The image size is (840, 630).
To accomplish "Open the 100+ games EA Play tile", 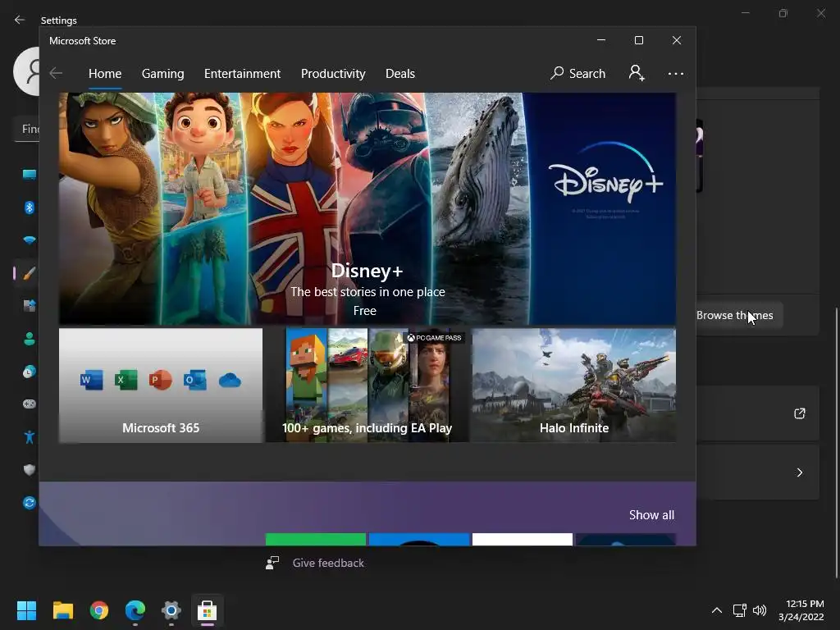I will 367,386.
